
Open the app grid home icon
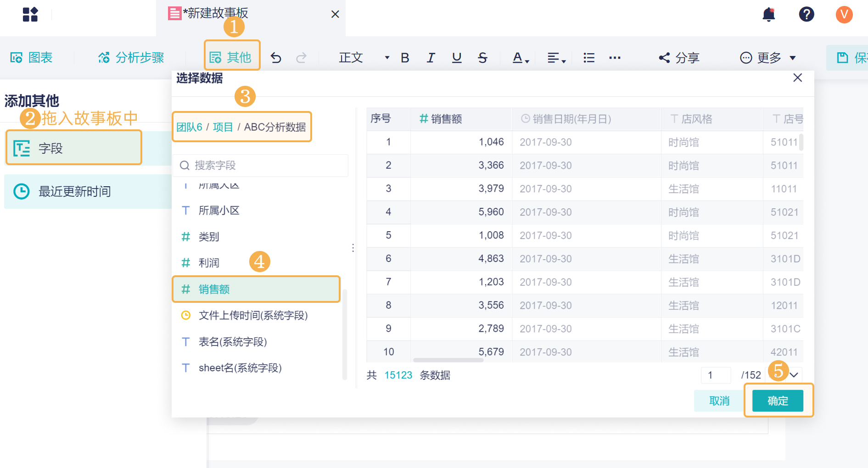(x=30, y=15)
